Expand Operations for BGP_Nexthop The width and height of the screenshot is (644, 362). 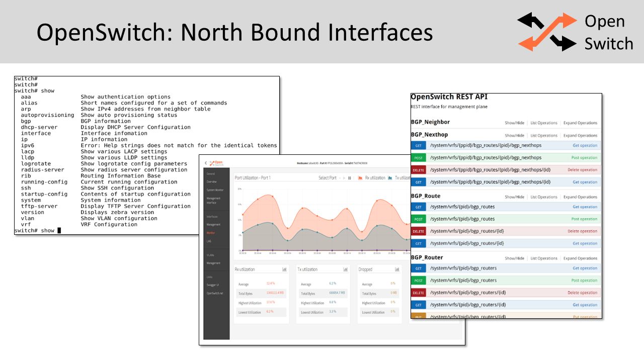(x=580, y=135)
